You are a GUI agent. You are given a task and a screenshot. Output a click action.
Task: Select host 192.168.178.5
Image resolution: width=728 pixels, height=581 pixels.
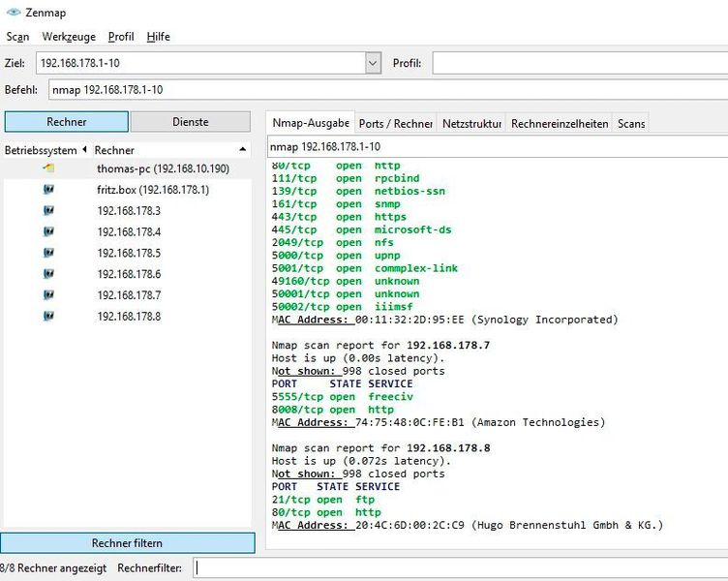click(129, 253)
